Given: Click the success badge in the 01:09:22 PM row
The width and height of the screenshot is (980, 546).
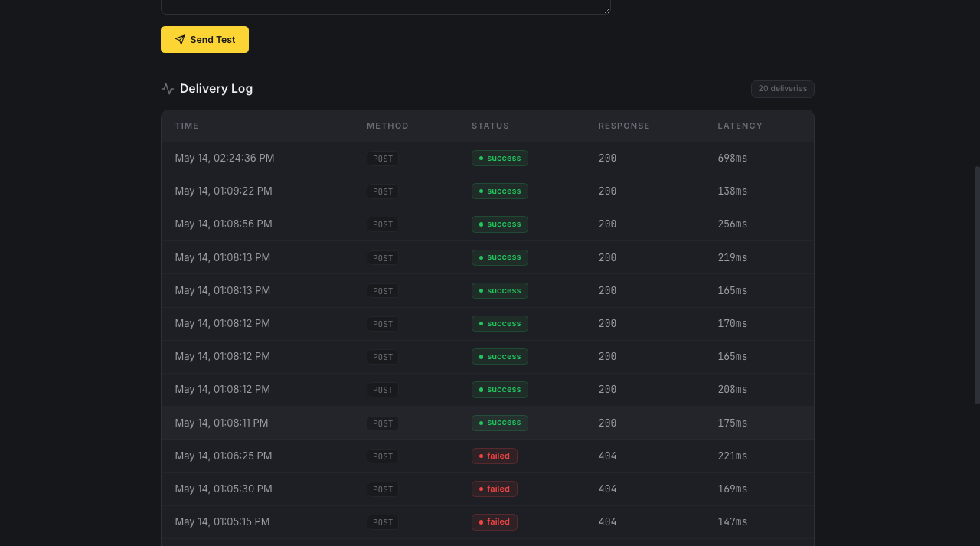Looking at the screenshot, I should (500, 191).
